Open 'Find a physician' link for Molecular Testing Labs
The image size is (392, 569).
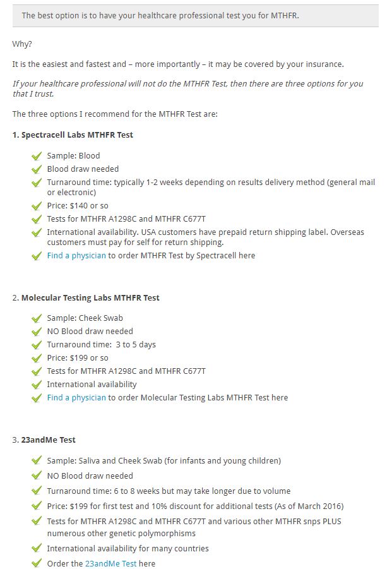coord(76,398)
